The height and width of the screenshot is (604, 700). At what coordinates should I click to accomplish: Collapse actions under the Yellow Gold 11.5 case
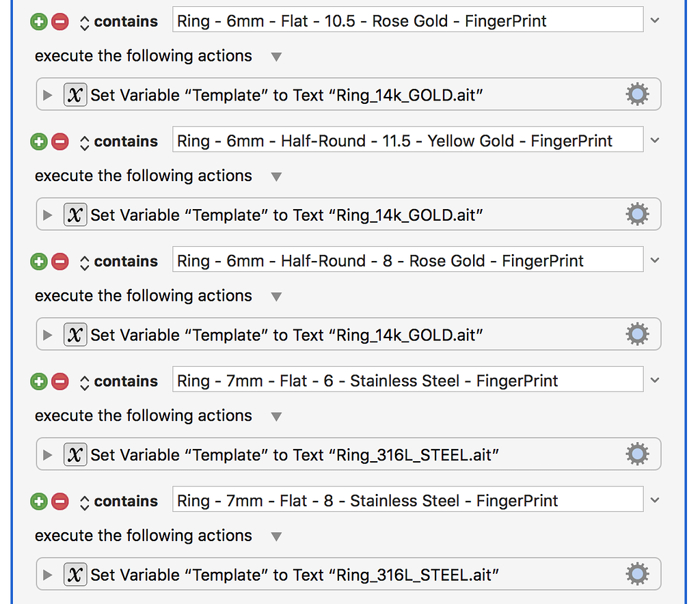276,177
